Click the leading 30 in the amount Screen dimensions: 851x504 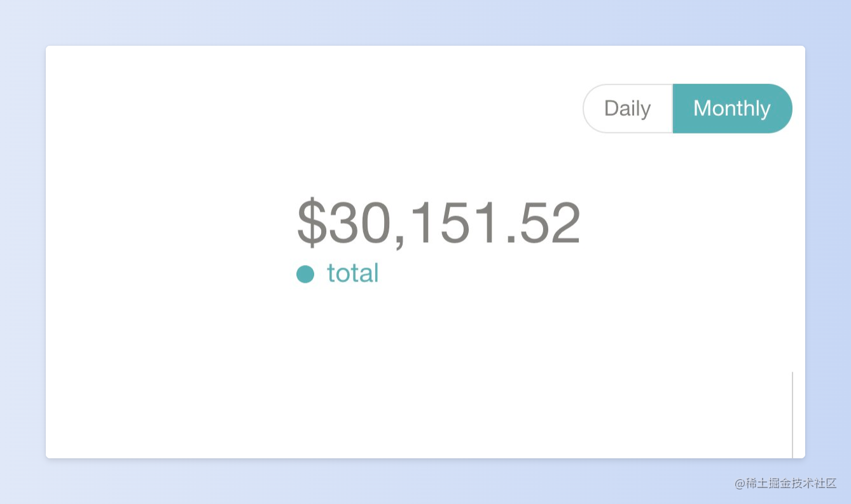click(359, 222)
